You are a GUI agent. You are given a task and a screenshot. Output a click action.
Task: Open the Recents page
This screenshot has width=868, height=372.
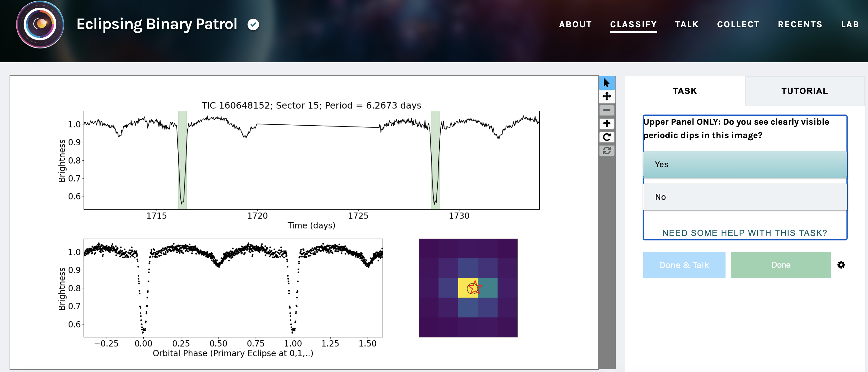[x=800, y=24]
